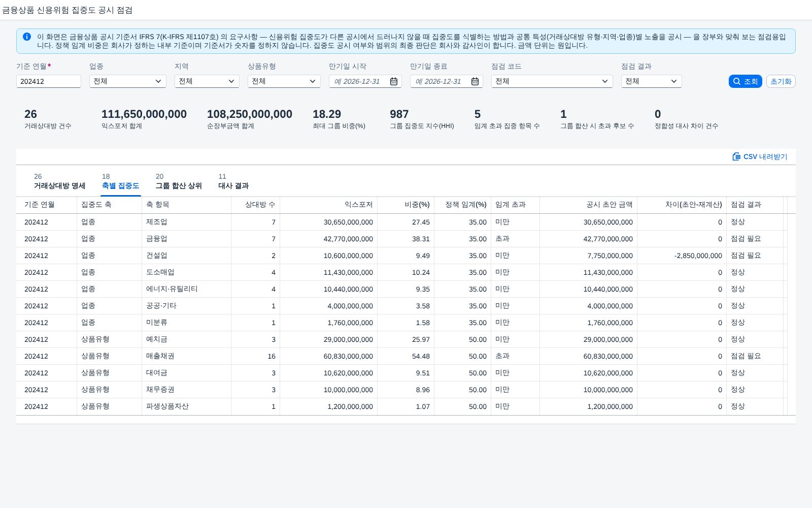Click the 차이(초안-재계산) column header
812x508 pixels.
tap(682, 205)
